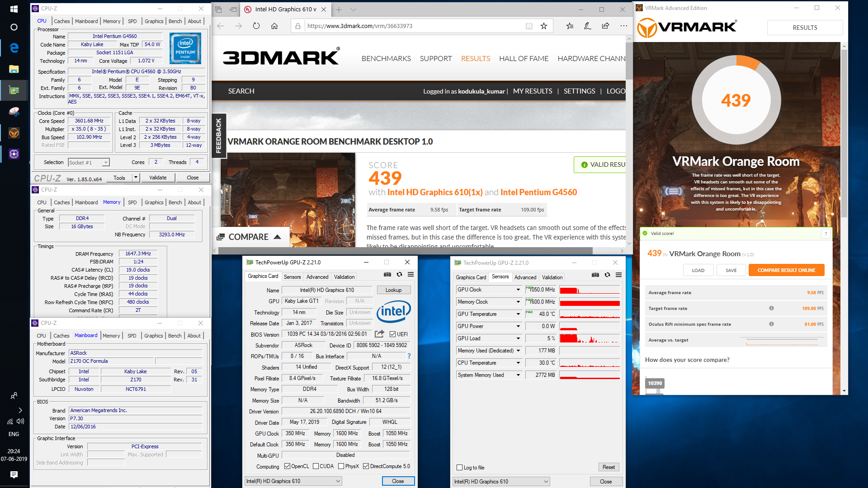Click the browser address bar URL
868x488 pixels.
coord(360,26)
